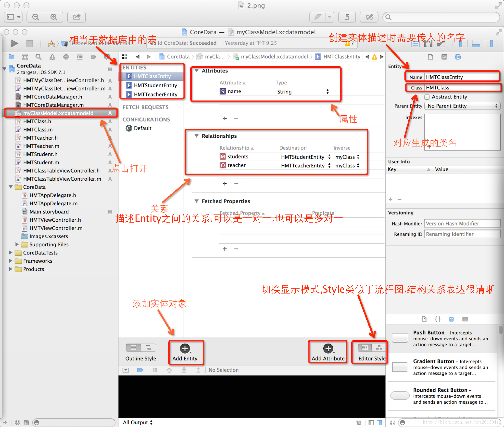
Task: Open the Debug navigator icon
Action: pos(80,57)
